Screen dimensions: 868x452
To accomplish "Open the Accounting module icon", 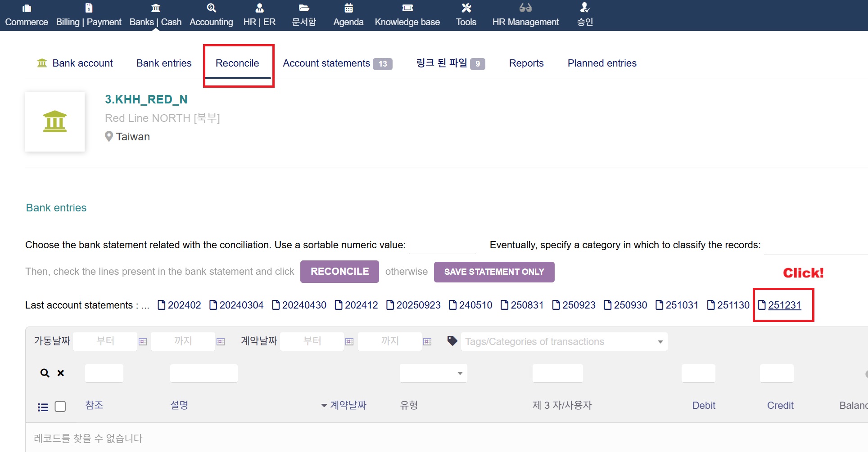I will [x=211, y=8].
